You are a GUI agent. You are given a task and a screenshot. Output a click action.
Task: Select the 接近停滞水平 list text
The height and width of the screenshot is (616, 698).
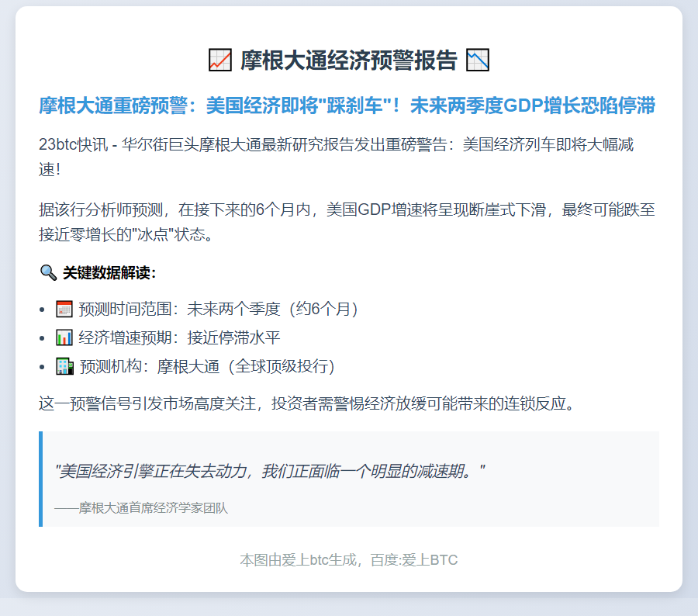click(x=233, y=338)
